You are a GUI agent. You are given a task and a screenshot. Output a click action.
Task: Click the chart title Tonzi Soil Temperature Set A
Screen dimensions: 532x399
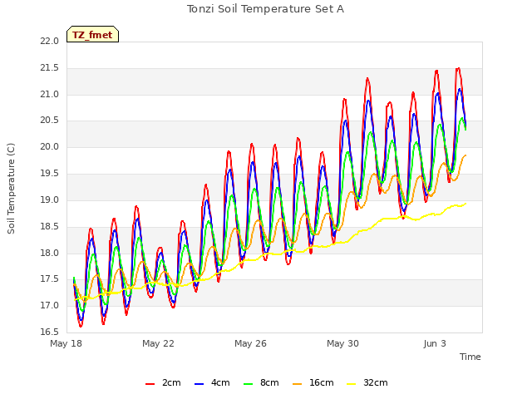[x=265, y=9]
